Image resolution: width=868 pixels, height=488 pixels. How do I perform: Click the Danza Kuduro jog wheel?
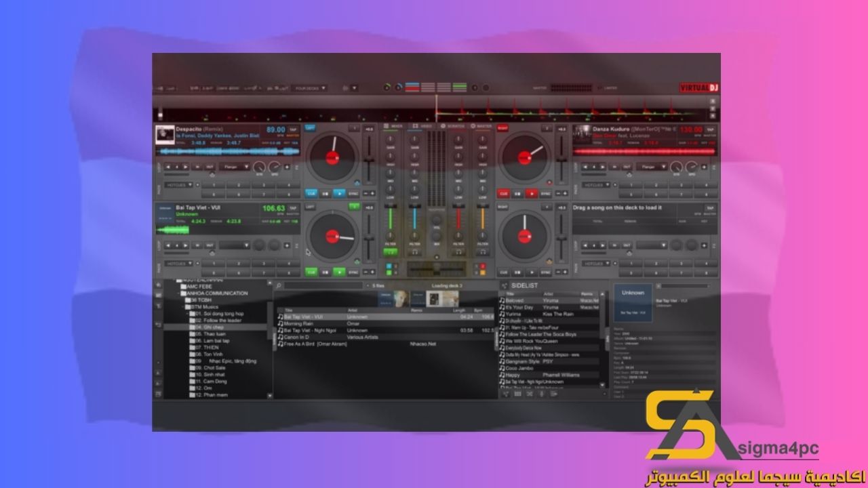524,158
